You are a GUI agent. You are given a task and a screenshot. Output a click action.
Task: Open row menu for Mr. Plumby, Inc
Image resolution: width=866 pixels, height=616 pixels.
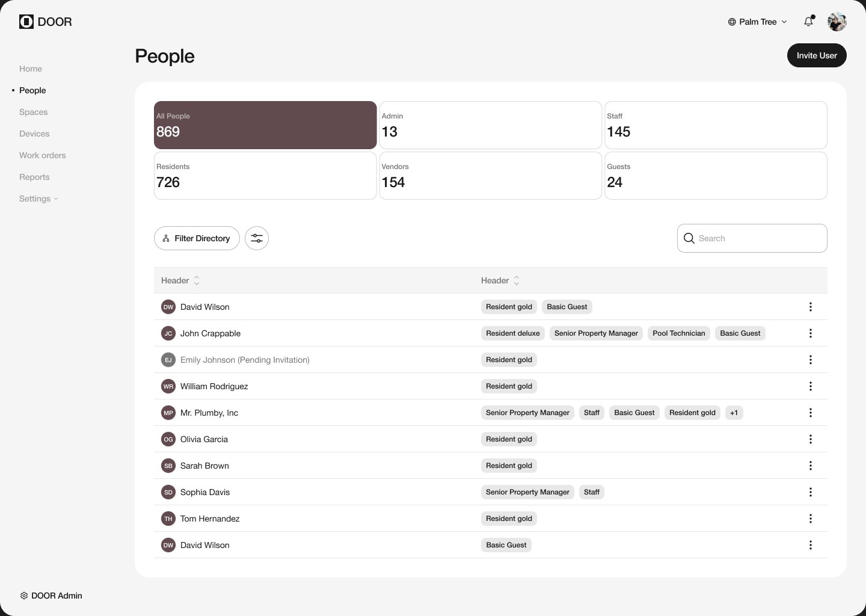pyautogui.click(x=811, y=413)
